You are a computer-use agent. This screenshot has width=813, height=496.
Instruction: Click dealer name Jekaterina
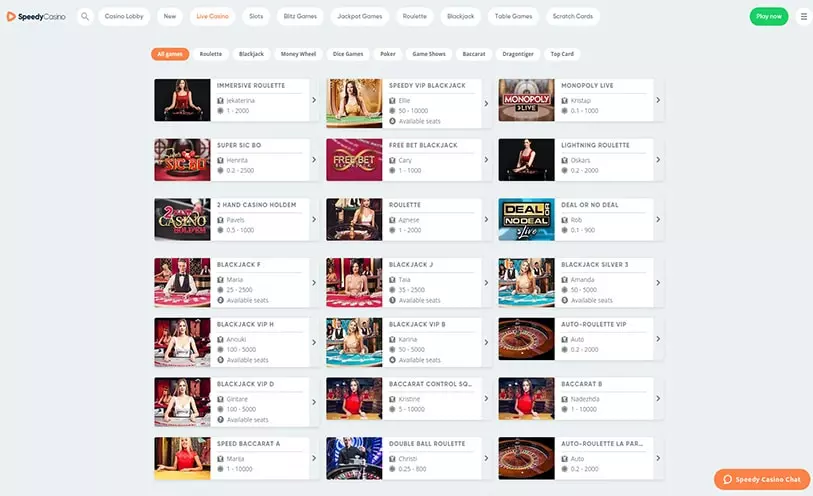click(241, 101)
